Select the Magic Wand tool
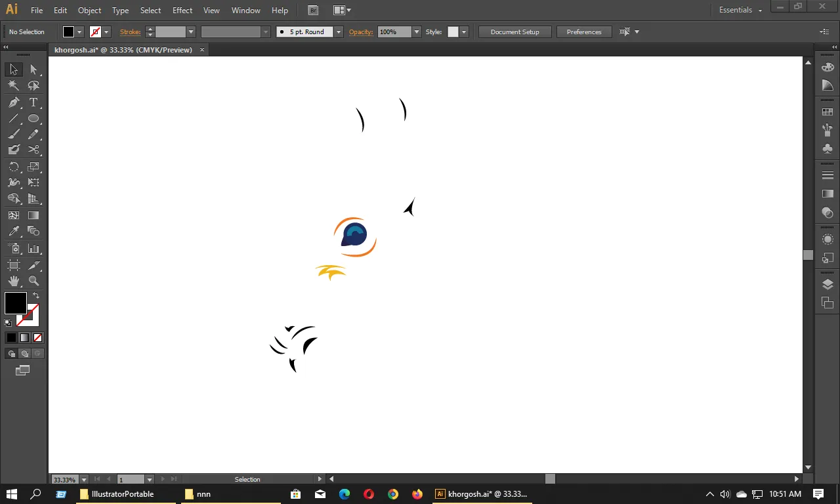 click(14, 85)
